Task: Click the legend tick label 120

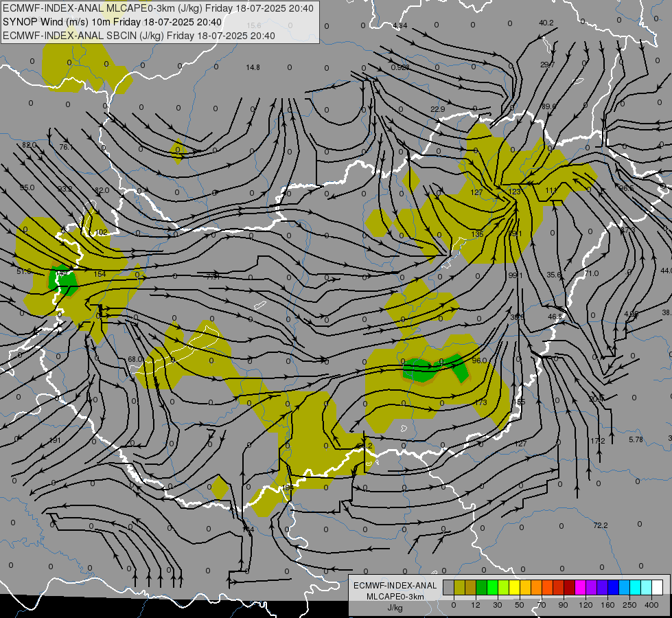Action: point(586,605)
